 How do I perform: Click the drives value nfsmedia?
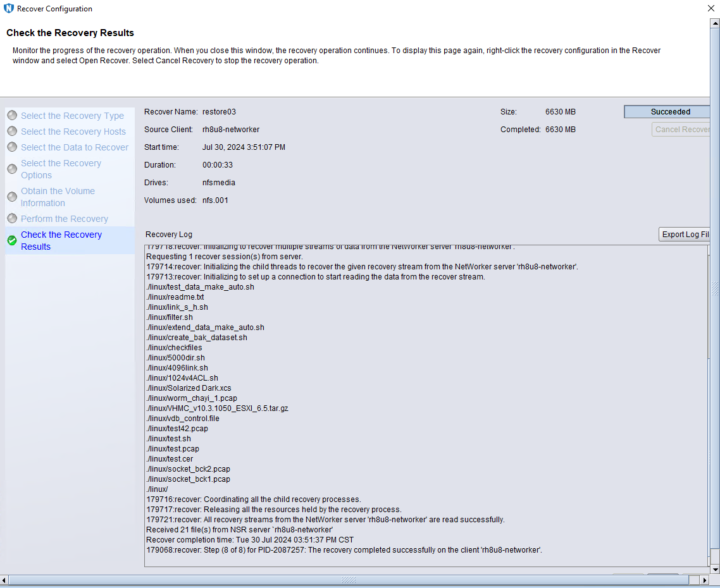coord(218,183)
